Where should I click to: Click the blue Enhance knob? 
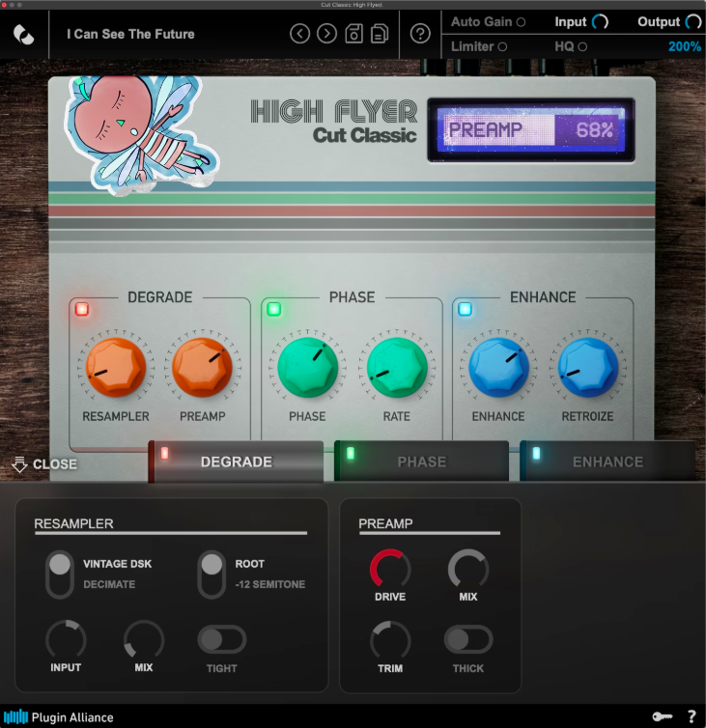(x=499, y=367)
